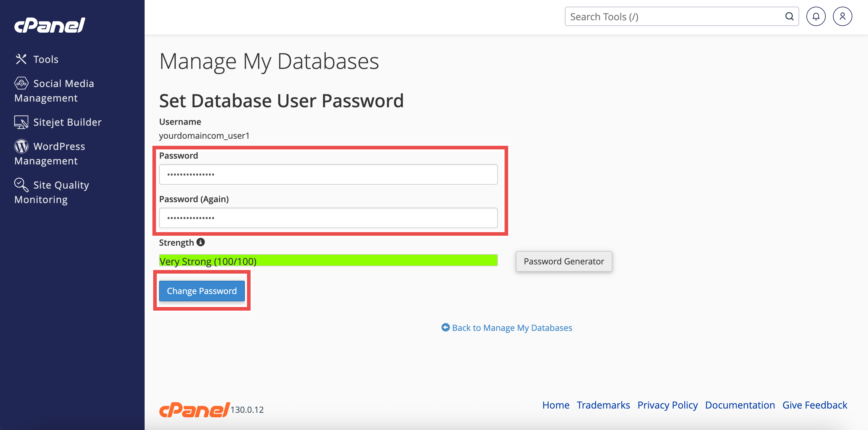This screenshot has height=430, width=868.
Task: Open user account profile icon
Action: coord(842,17)
